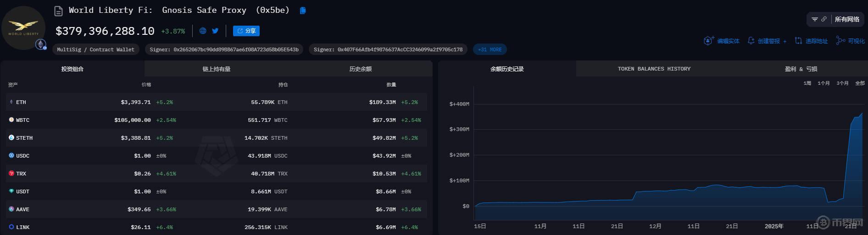Click the 40.718M TRX holding
The height and width of the screenshot is (235, 868).
coord(269,174)
